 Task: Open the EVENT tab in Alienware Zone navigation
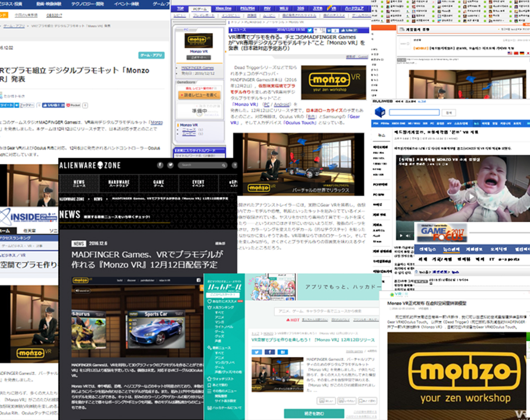(x=198, y=183)
